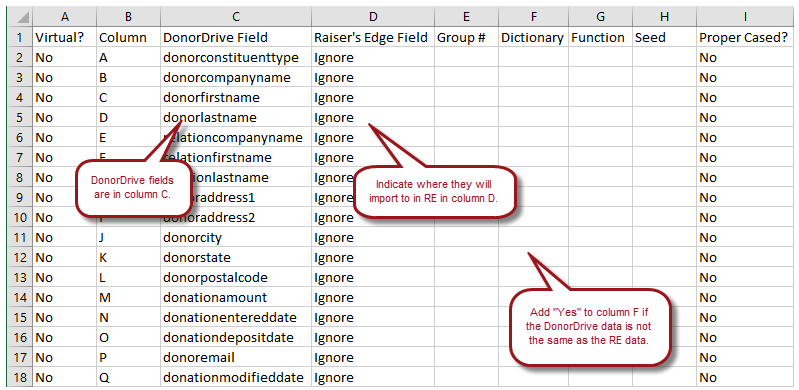Select column G header

pyautogui.click(x=600, y=17)
